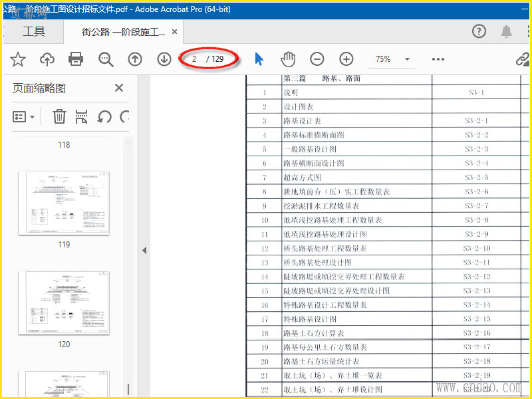Rotate pages counterclockwise
The width and height of the screenshot is (532, 399).
(104, 117)
